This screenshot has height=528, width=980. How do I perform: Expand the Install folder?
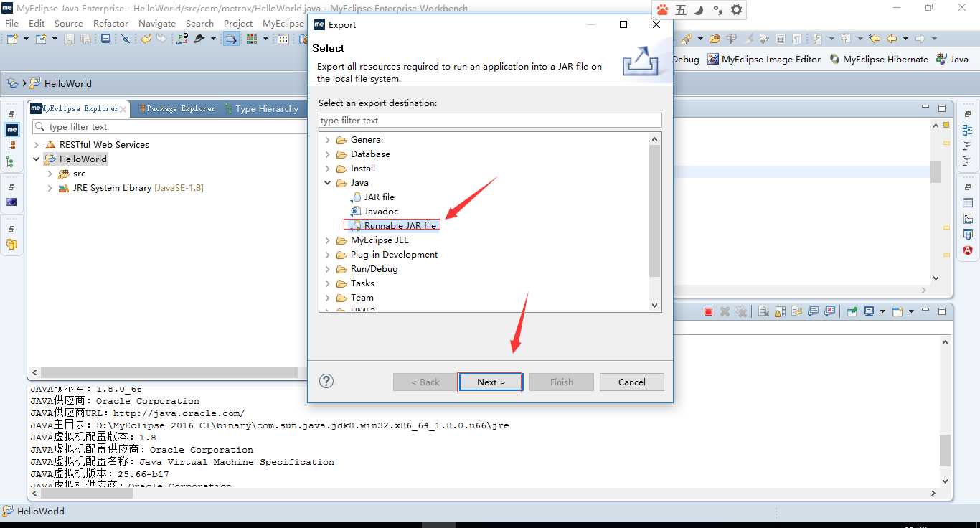pos(328,169)
